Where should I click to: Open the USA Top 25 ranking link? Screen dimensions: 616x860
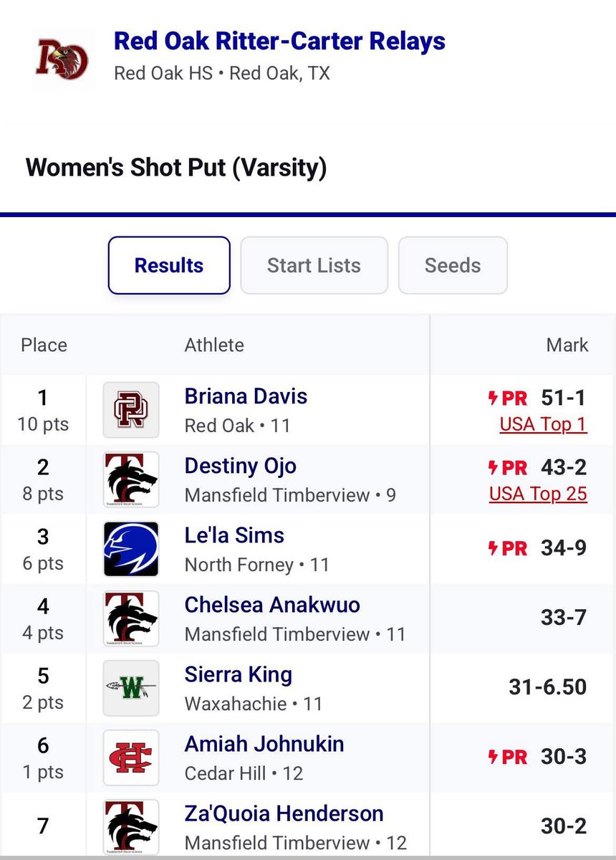[538, 494]
